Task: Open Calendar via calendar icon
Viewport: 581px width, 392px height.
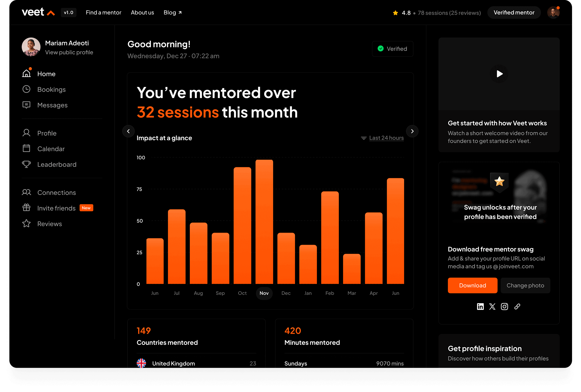Action: (x=26, y=149)
